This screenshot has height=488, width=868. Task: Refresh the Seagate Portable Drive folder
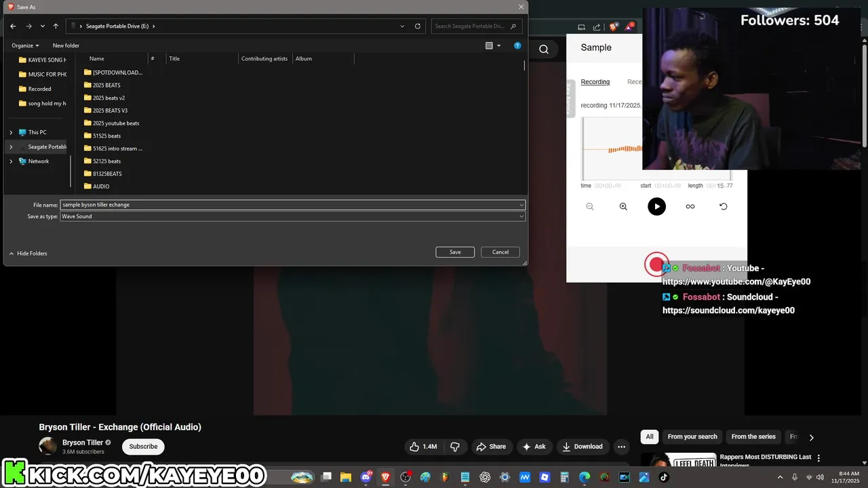pyautogui.click(x=418, y=26)
